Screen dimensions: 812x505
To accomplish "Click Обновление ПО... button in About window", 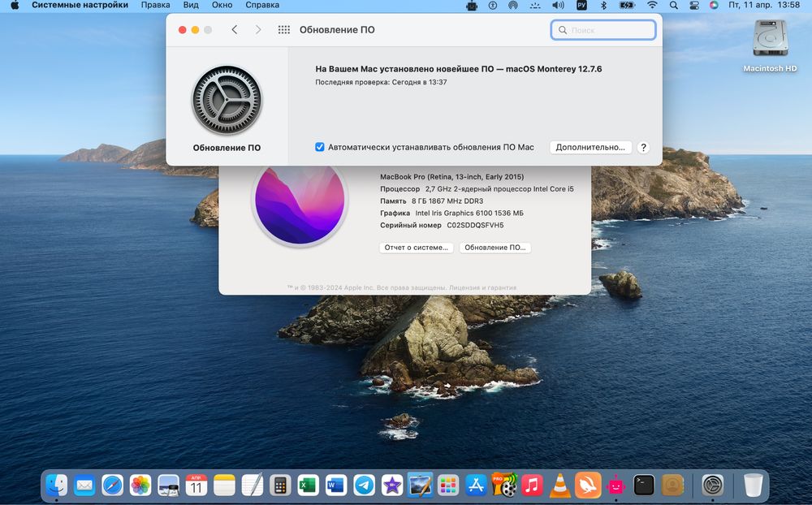I will (x=495, y=248).
